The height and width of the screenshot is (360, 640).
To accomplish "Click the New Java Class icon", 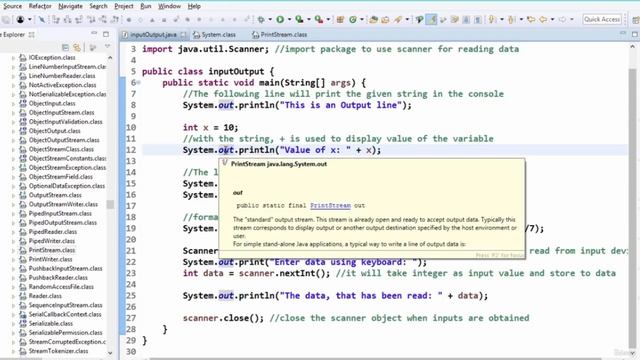I will pyautogui.click(x=353, y=19).
